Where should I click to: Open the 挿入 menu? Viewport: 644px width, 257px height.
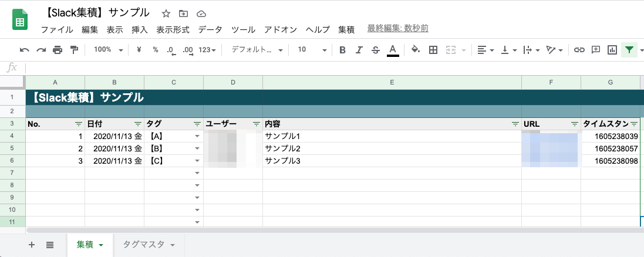[140, 29]
